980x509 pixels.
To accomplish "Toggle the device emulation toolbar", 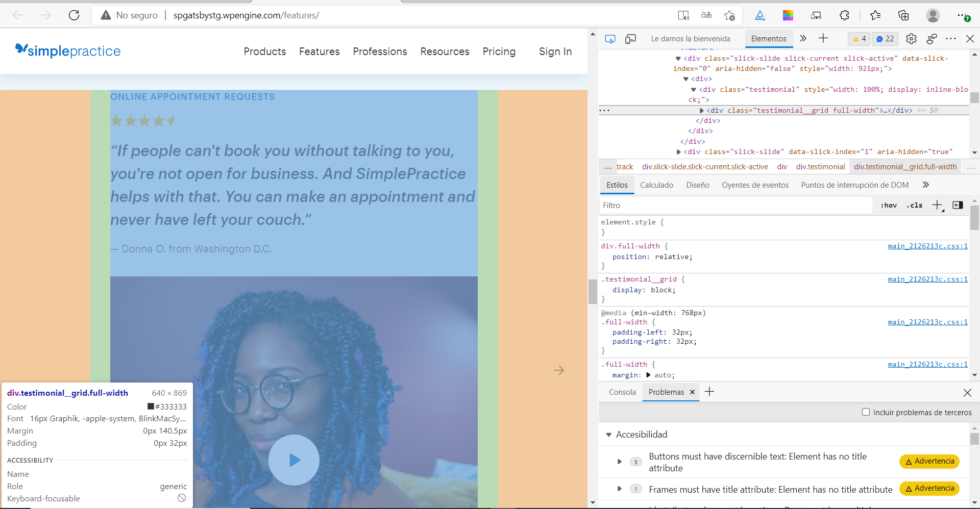I will pos(631,38).
